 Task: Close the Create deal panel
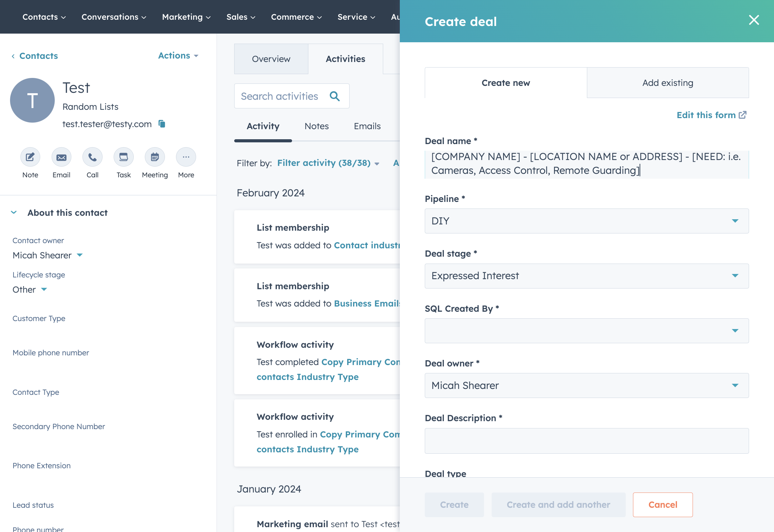tap(754, 20)
